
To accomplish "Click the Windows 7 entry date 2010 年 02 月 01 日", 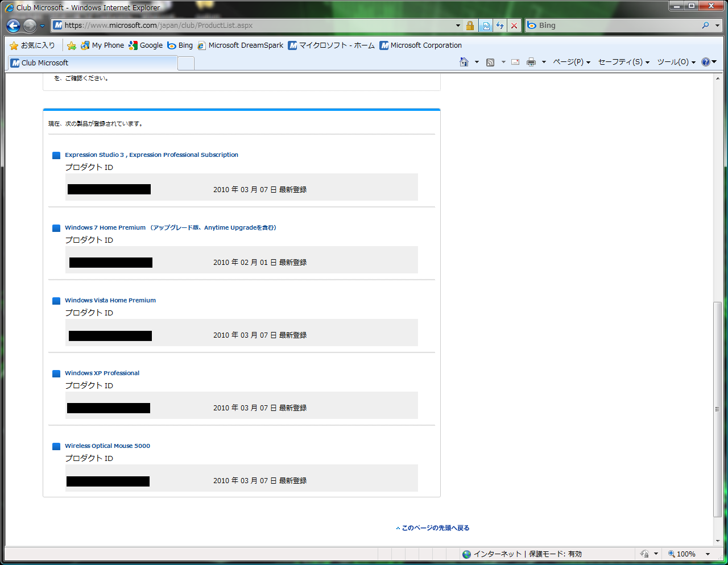I will tap(245, 263).
